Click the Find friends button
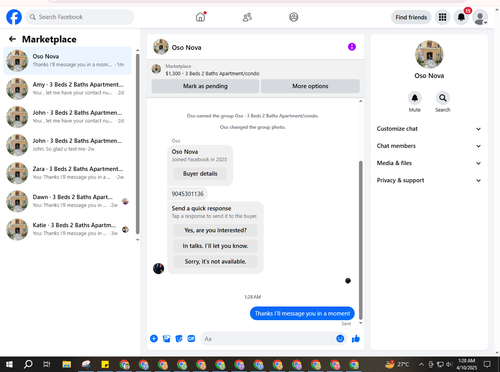The height and width of the screenshot is (372, 500). pos(411,17)
